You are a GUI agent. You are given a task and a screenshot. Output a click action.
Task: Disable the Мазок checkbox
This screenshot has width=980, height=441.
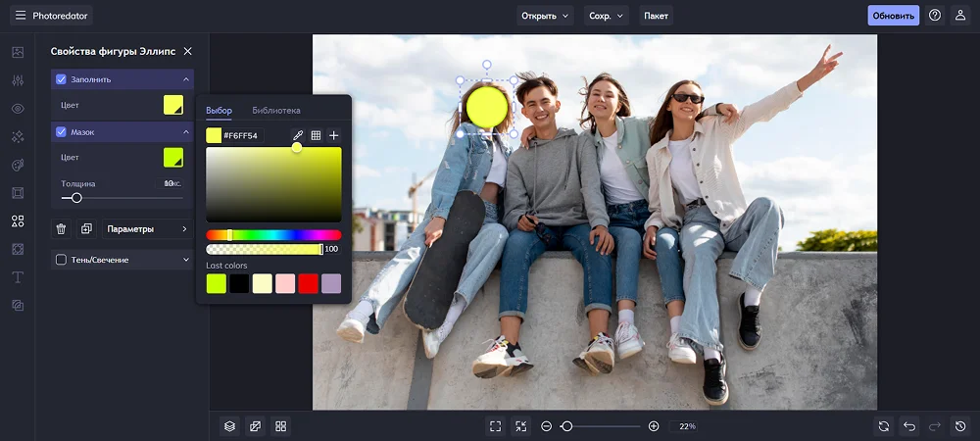(61, 131)
